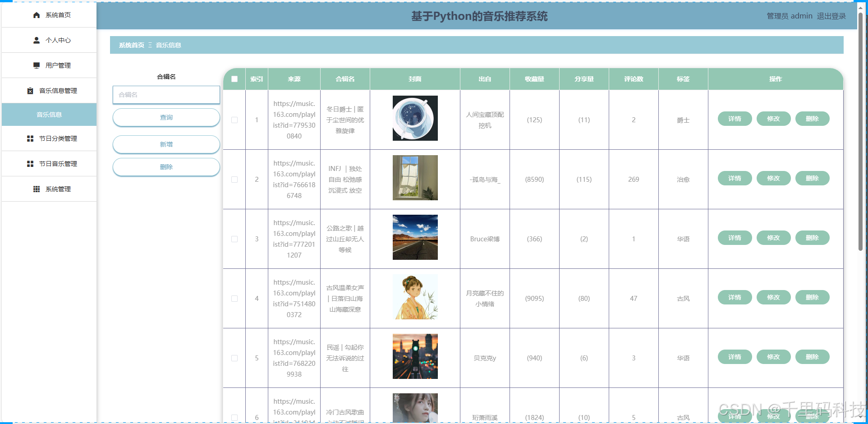This screenshot has width=868, height=424.
Task: Open 系统首页 in the sidebar
Action: pos(49,15)
